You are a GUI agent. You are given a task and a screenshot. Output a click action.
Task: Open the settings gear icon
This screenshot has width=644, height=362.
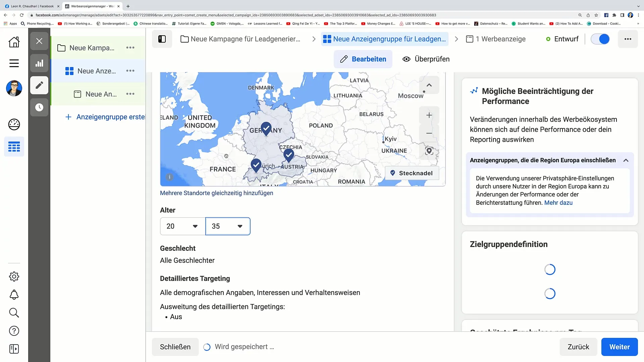(14, 277)
